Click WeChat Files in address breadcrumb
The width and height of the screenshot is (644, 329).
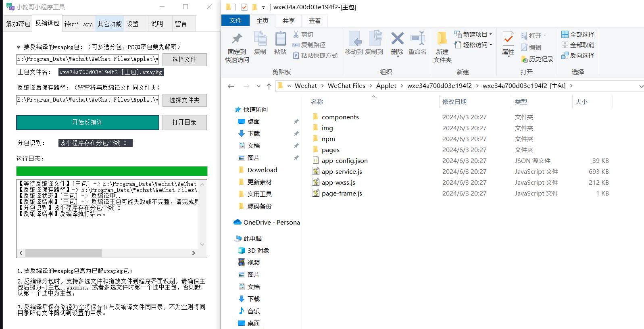click(x=346, y=86)
